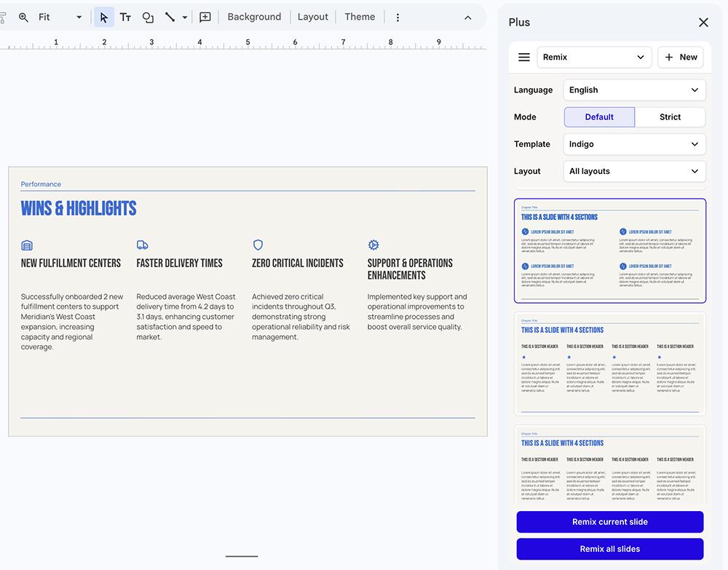Click Remix current slide button
This screenshot has width=728, height=570.
pos(609,522)
